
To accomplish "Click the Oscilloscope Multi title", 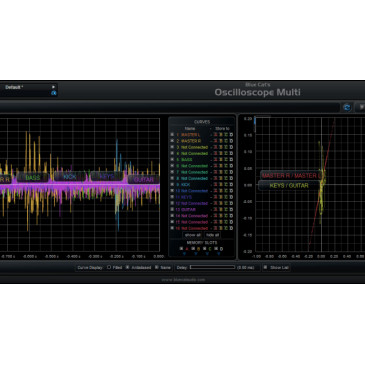I will 257,92.
